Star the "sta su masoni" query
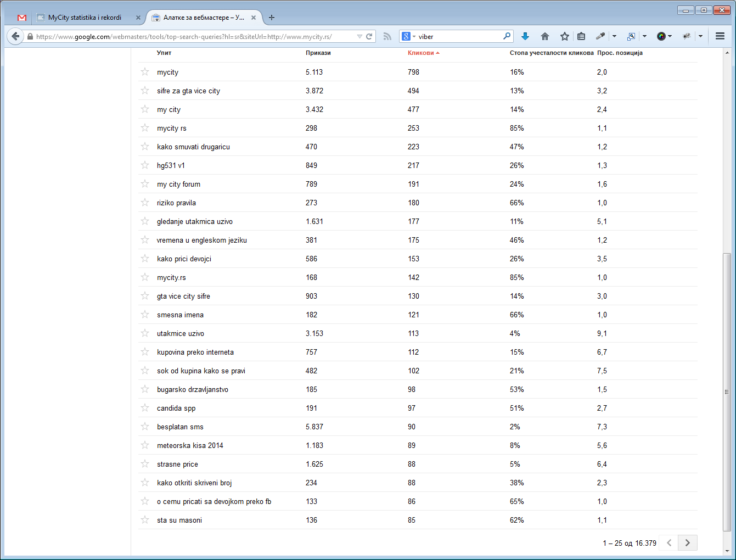The width and height of the screenshot is (736, 560). 145,520
